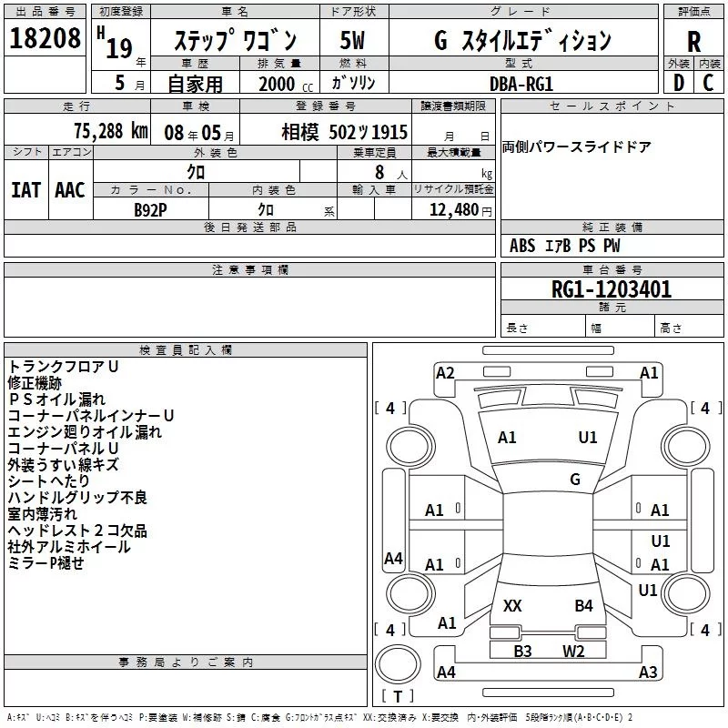Click the 譲渡書類期限 header

click(x=453, y=106)
